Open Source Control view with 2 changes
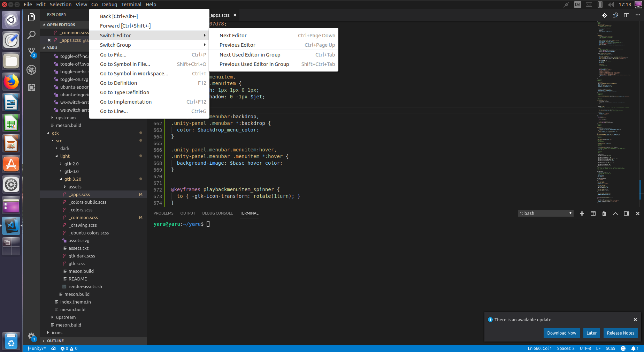This screenshot has height=352, width=644. [x=31, y=52]
